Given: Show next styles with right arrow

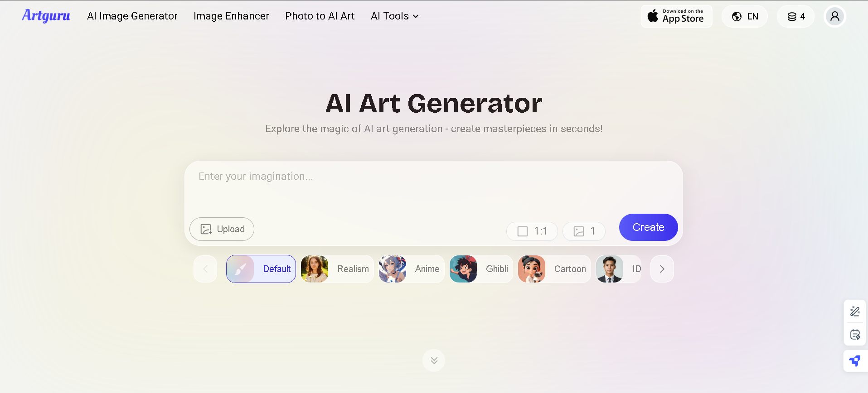Looking at the screenshot, I should pyautogui.click(x=662, y=269).
